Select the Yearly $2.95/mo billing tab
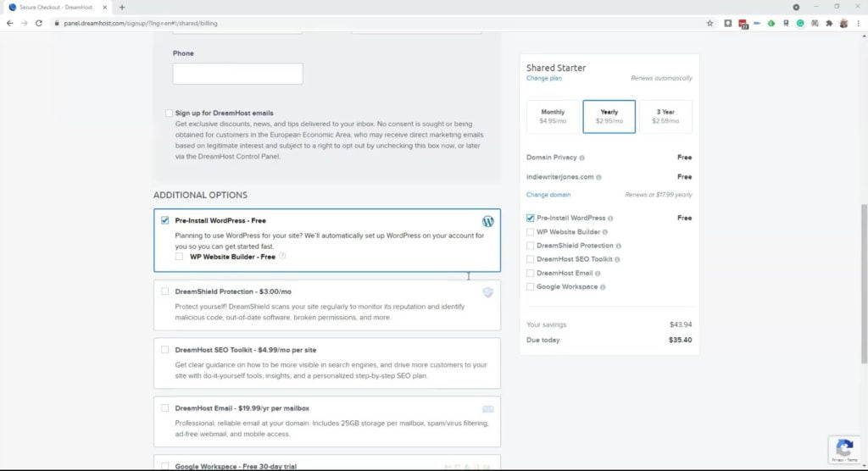Screen dimensions: 868x471 pos(609,116)
